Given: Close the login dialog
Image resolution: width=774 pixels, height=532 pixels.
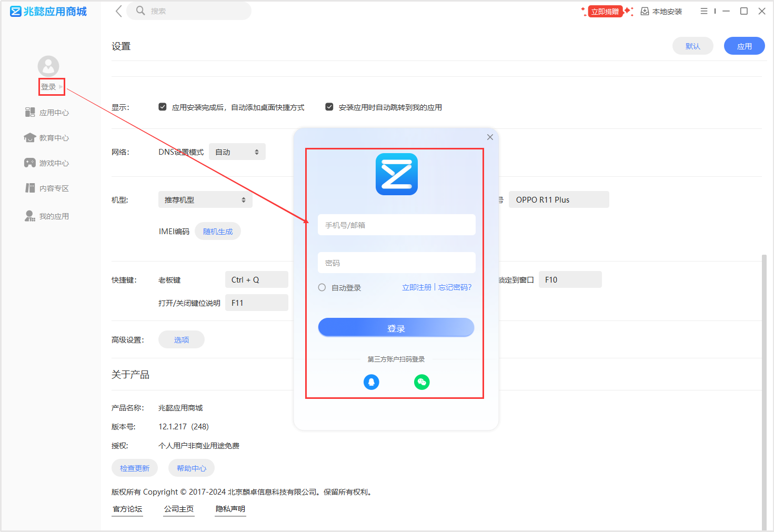Looking at the screenshot, I should click(x=490, y=137).
